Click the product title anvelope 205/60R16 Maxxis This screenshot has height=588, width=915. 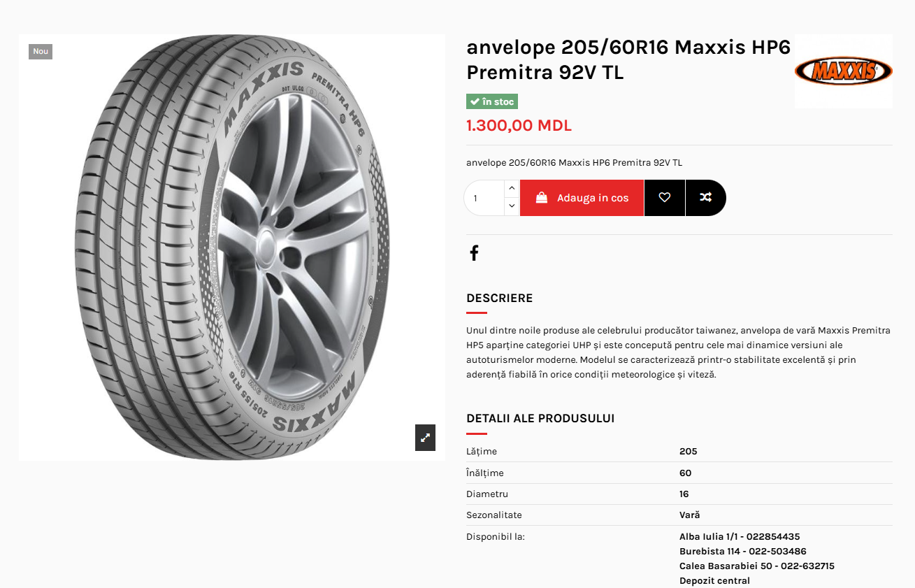(628, 59)
